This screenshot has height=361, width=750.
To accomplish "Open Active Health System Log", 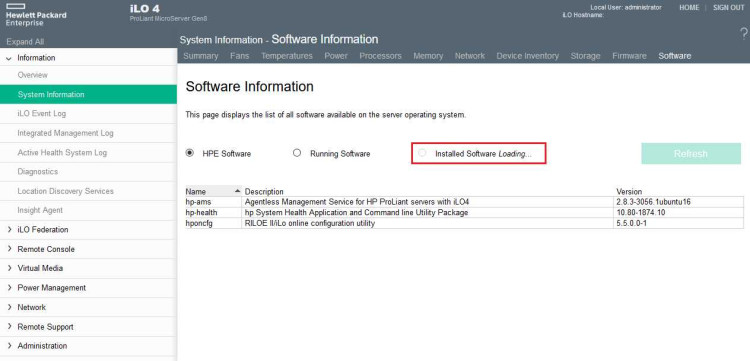I will (88, 153).
